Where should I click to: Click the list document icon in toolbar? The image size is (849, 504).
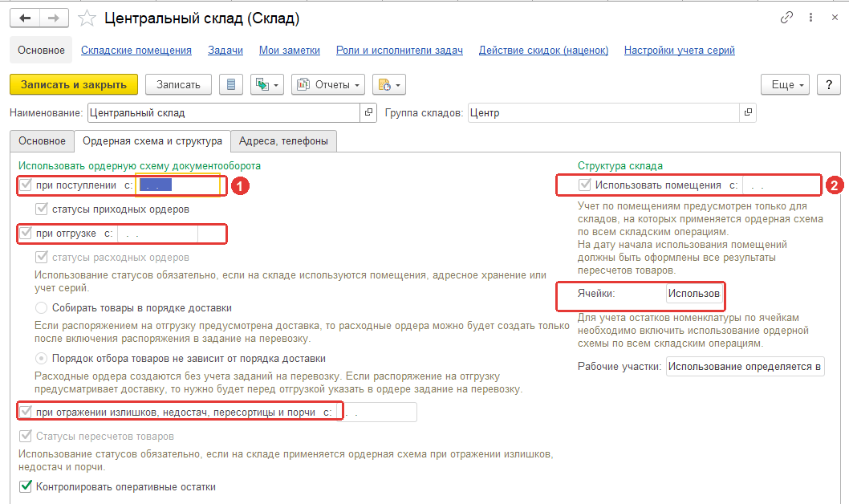point(231,84)
